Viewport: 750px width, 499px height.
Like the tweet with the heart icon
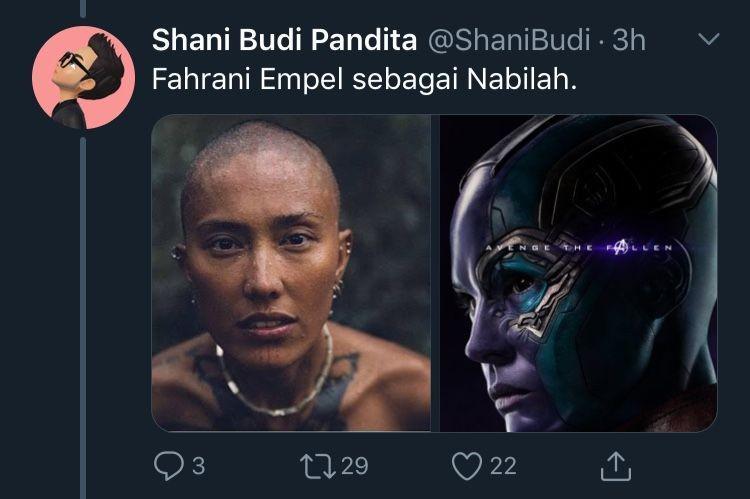pos(467,466)
